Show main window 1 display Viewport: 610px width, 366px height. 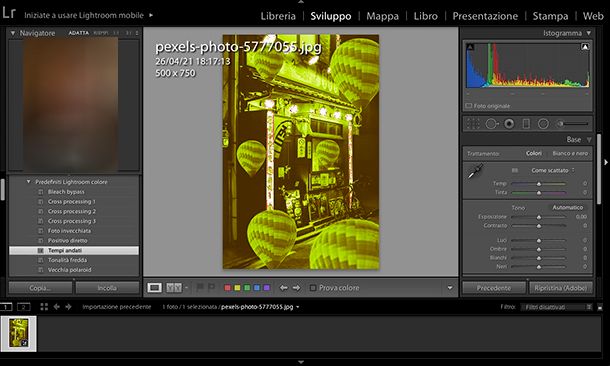click(6, 307)
